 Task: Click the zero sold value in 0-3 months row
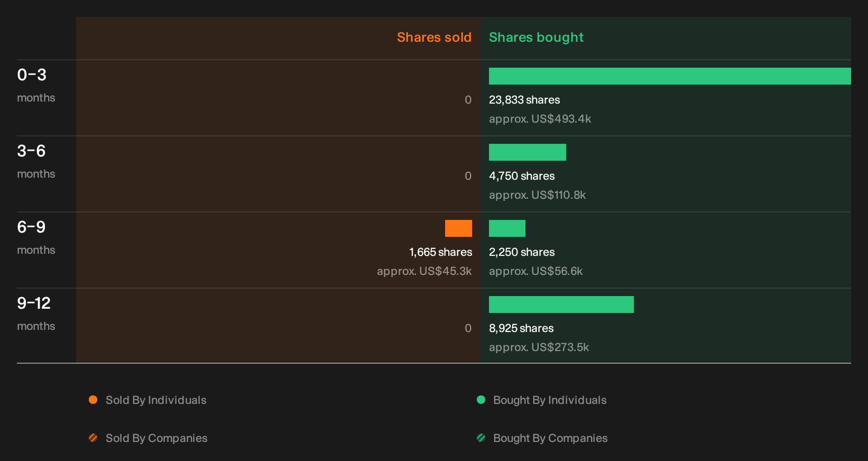[x=468, y=100]
